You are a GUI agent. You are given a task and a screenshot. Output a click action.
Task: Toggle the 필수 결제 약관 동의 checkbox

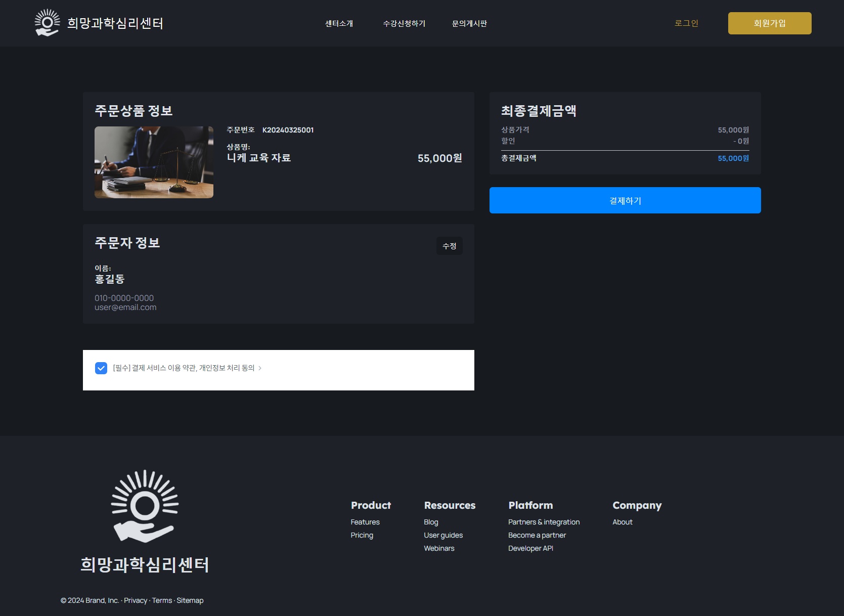click(101, 368)
